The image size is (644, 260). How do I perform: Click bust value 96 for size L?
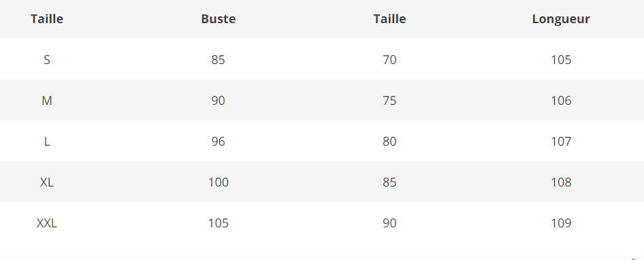coord(219,142)
